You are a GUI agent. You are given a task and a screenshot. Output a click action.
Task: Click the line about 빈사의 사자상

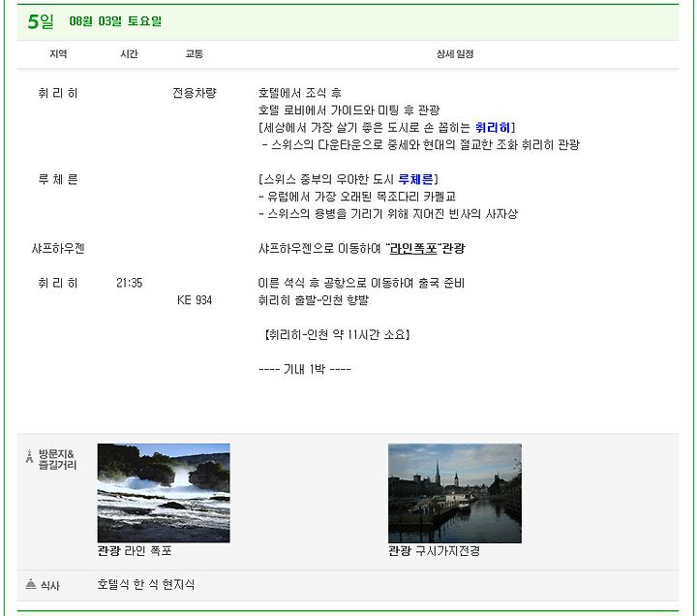(388, 214)
